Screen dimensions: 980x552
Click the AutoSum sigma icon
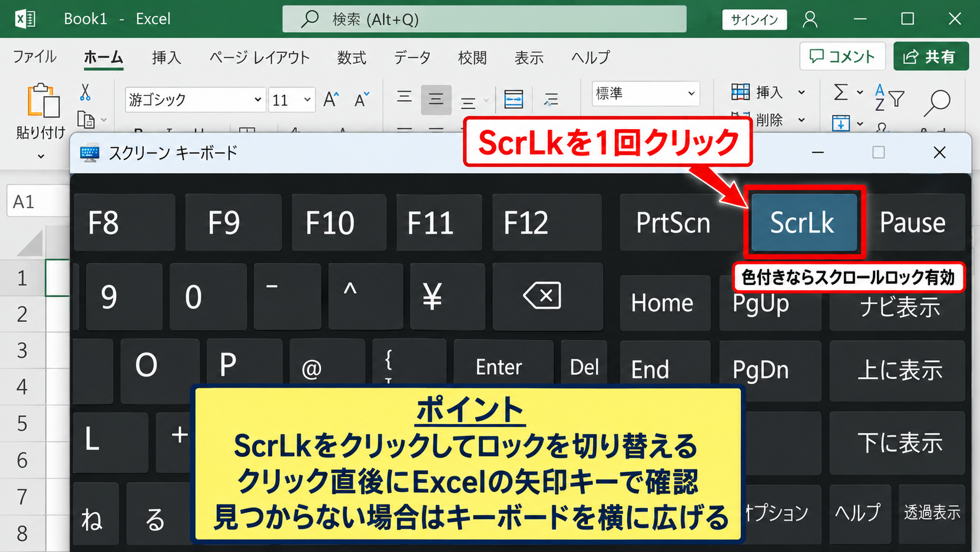[841, 92]
